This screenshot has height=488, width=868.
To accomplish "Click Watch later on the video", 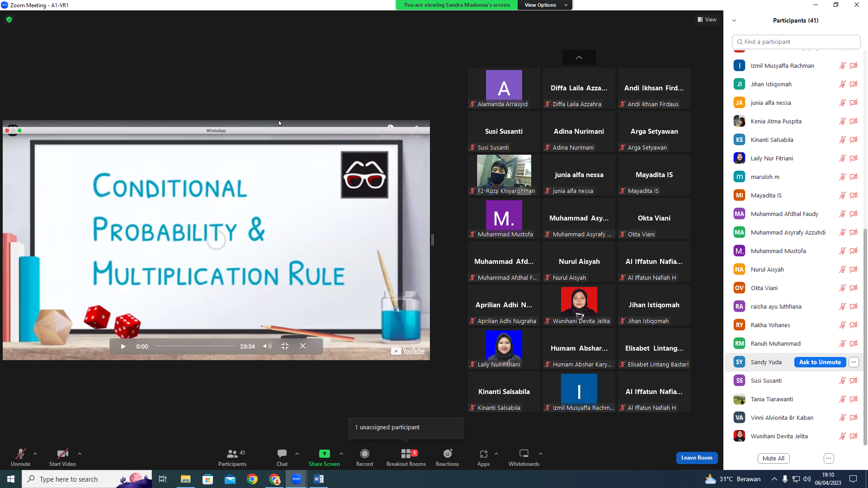I will coord(391,136).
